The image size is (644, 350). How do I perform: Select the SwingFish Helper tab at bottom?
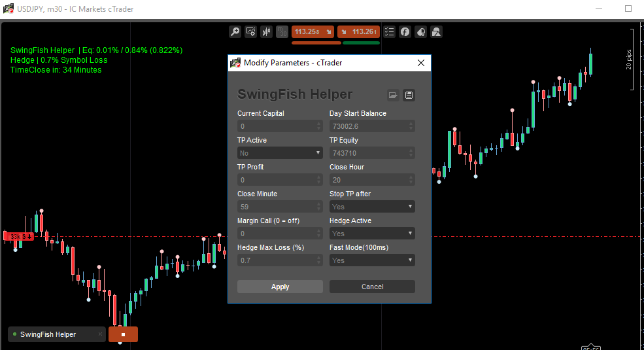click(x=57, y=334)
